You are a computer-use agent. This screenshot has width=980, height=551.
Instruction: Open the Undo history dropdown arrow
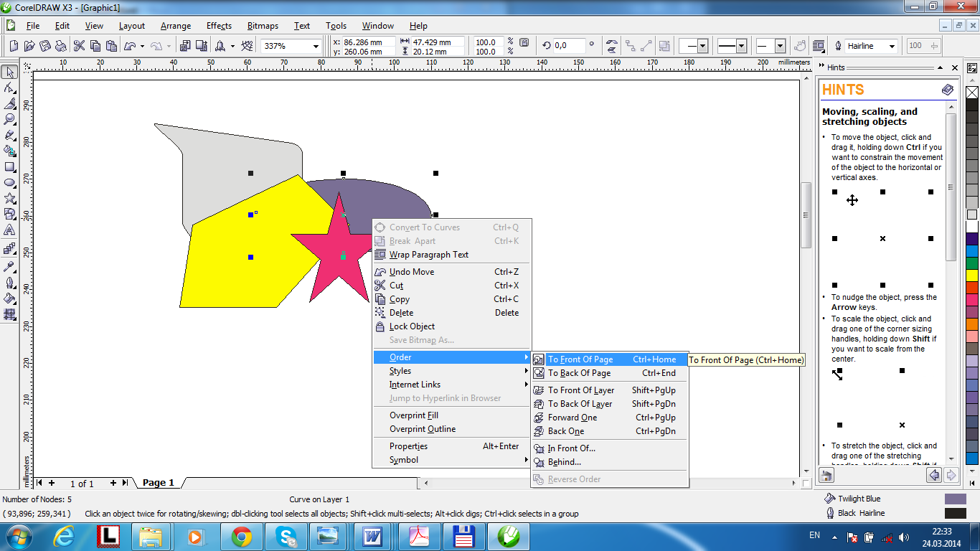point(142,46)
